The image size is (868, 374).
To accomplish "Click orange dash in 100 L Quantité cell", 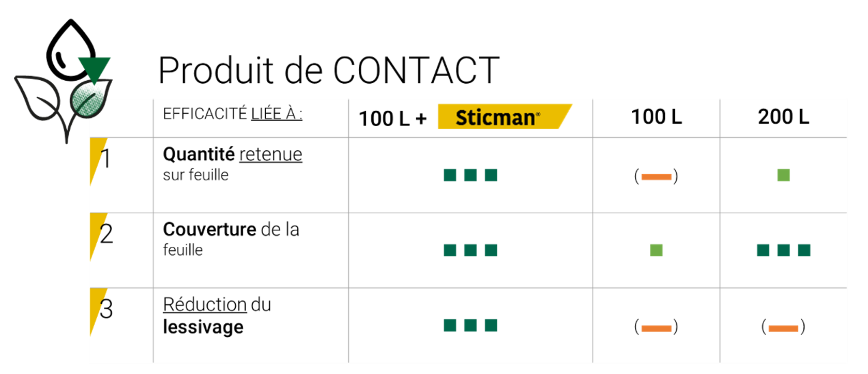I will [656, 177].
